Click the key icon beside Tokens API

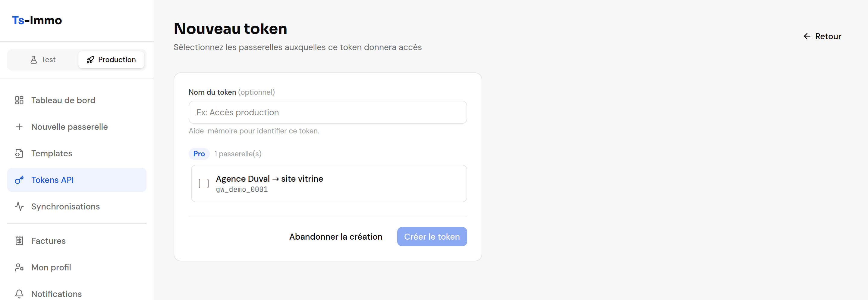pyautogui.click(x=19, y=180)
